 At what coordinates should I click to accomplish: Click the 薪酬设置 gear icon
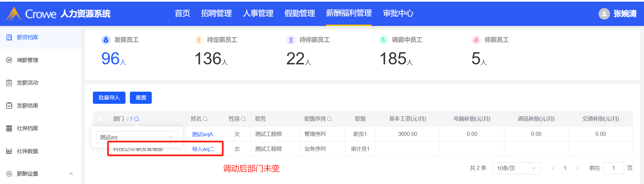[9, 174]
